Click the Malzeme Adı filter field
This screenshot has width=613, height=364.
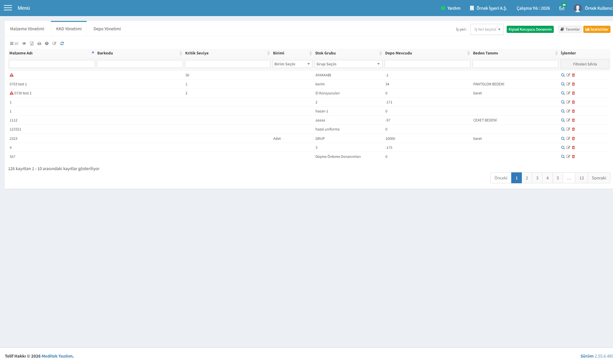click(x=52, y=64)
